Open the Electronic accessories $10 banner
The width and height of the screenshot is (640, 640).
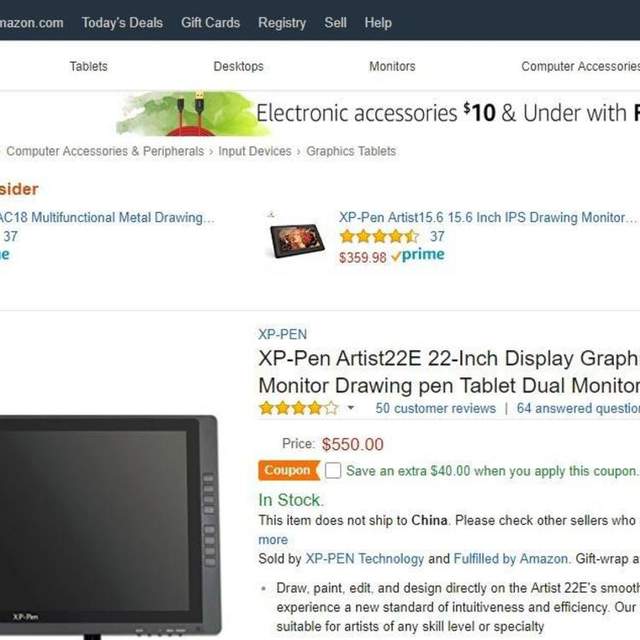click(378, 113)
